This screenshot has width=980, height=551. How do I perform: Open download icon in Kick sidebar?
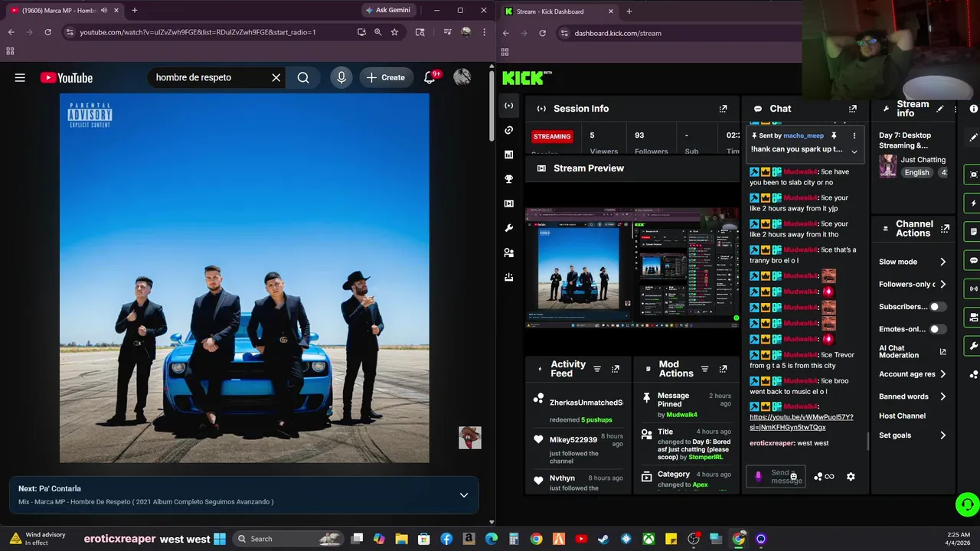coord(508,277)
